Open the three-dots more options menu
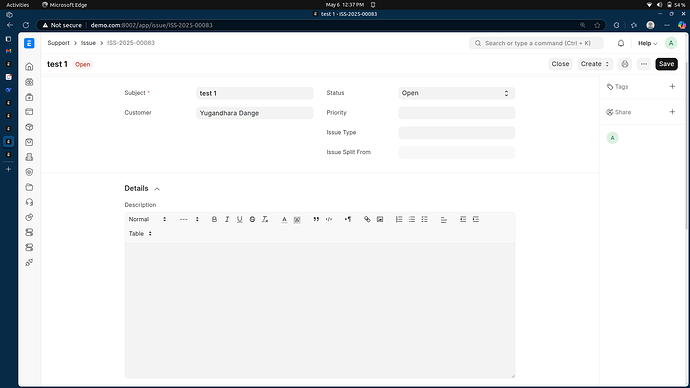 (x=644, y=64)
